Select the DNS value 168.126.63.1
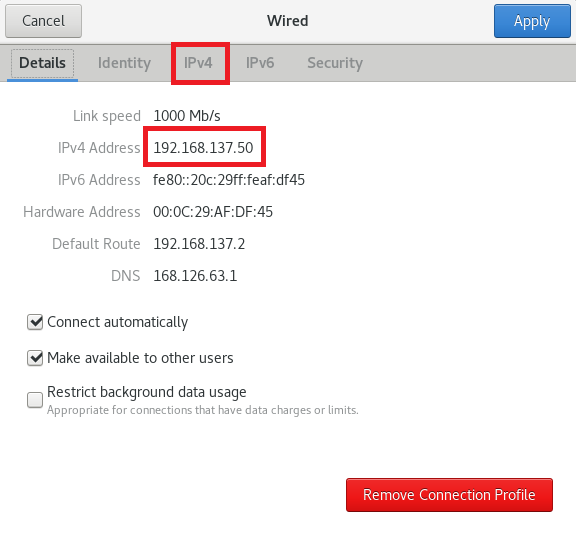Screen dimensions: 576x534 pyautogui.click(x=195, y=276)
